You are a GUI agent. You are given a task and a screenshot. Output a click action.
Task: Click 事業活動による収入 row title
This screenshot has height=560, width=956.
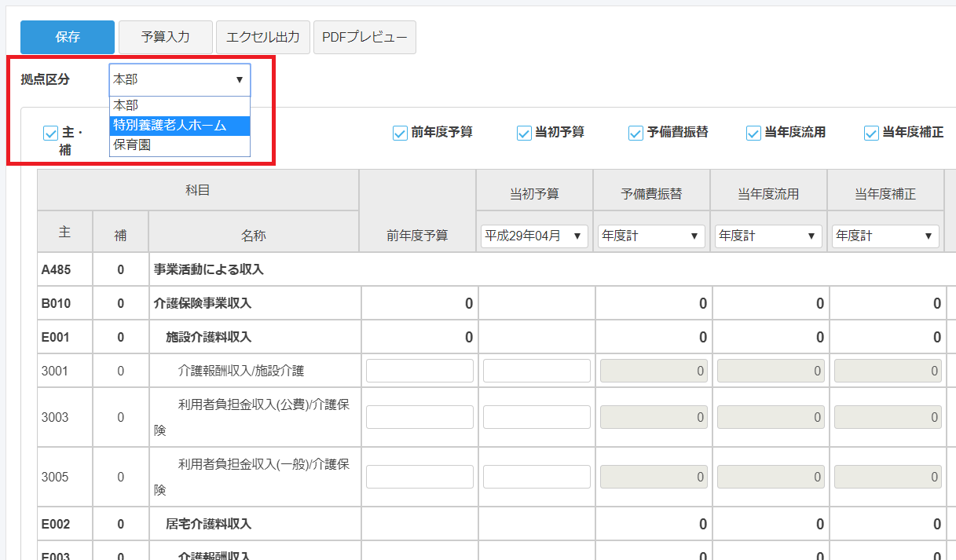(x=208, y=269)
